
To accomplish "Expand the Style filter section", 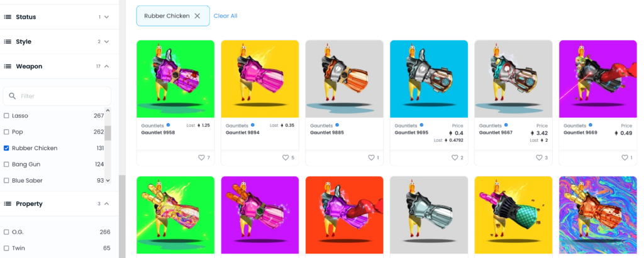I will tap(107, 42).
